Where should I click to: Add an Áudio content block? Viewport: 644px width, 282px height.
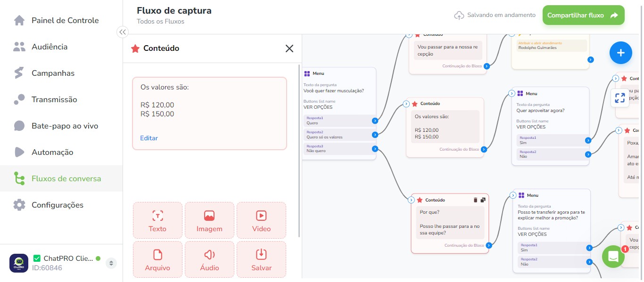(209, 259)
